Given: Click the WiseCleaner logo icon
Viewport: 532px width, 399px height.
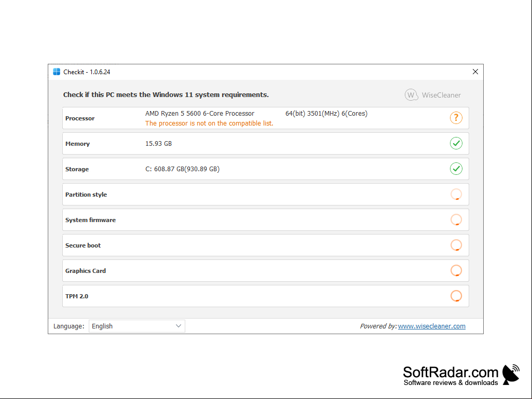Looking at the screenshot, I should (411, 95).
